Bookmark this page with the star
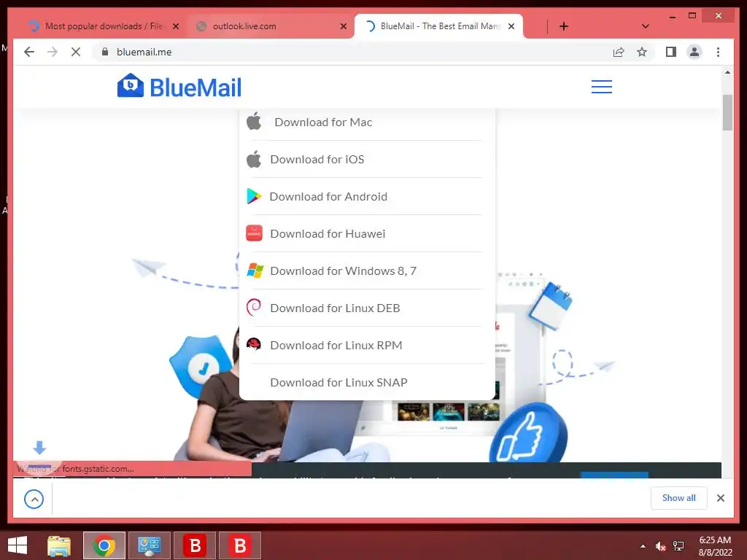 pos(642,52)
